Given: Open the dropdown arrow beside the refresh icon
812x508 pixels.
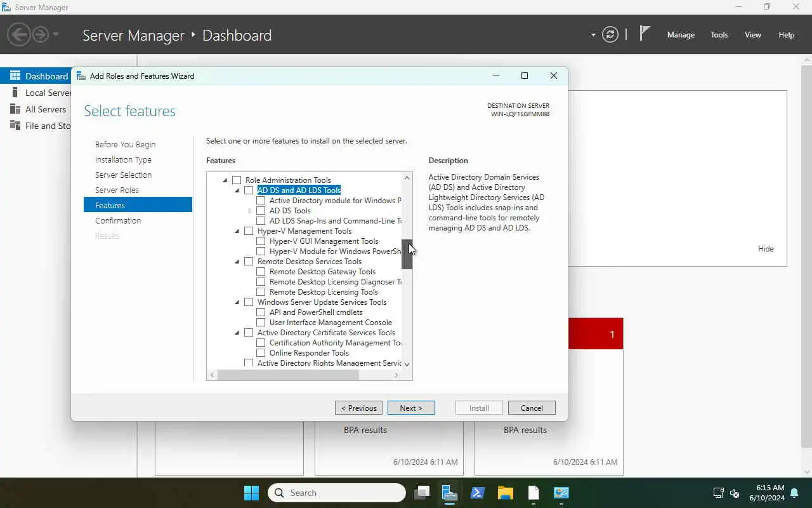Looking at the screenshot, I should tap(593, 35).
